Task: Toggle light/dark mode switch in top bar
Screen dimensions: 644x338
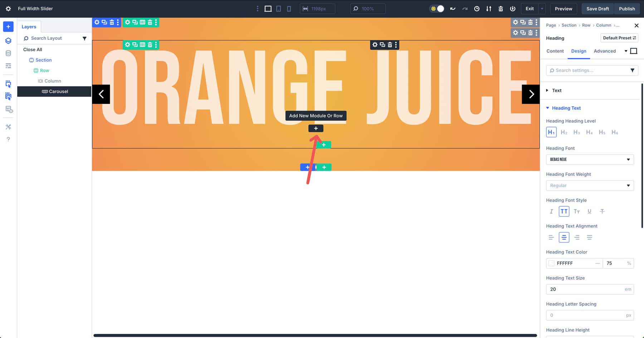Action: tap(436, 9)
